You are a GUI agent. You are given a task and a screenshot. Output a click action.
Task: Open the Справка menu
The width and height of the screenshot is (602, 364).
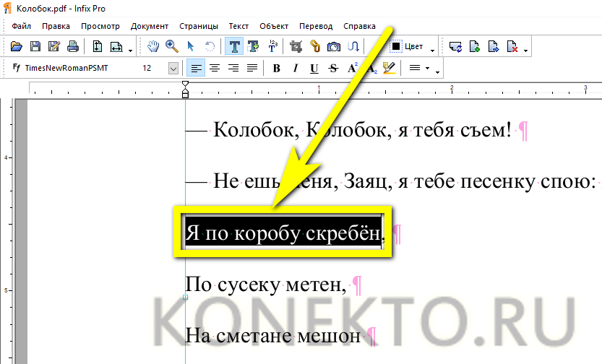tap(359, 26)
